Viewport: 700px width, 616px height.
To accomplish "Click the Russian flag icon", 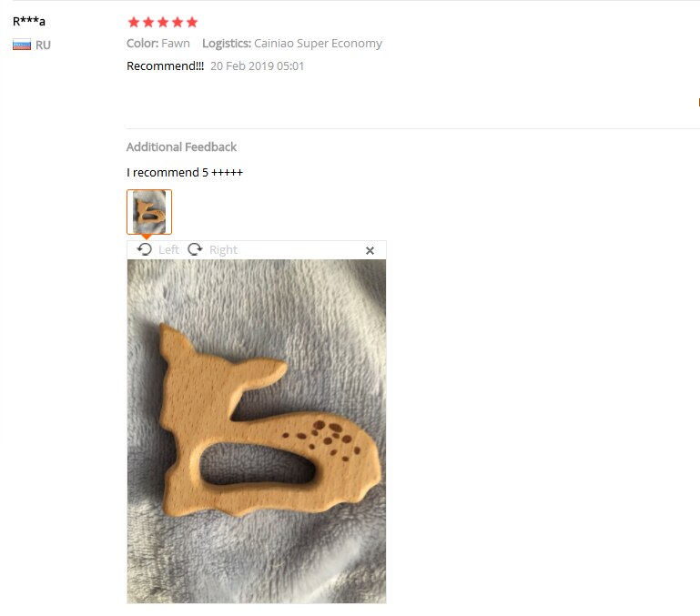I will click(22, 45).
